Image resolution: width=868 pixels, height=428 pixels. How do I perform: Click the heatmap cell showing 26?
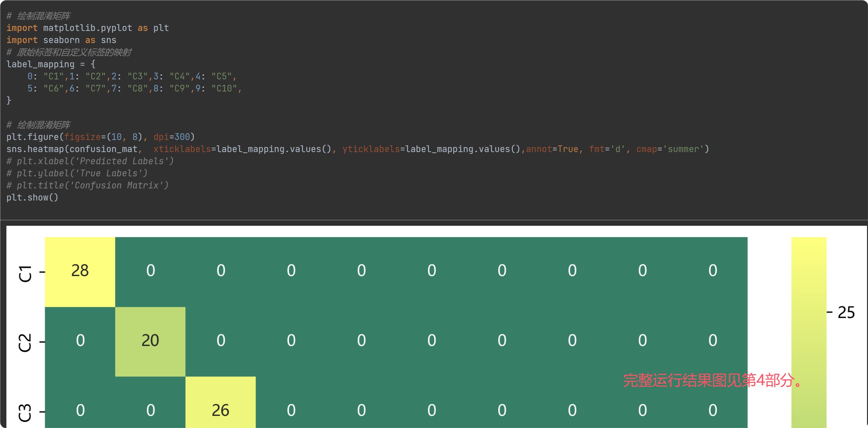click(220, 410)
